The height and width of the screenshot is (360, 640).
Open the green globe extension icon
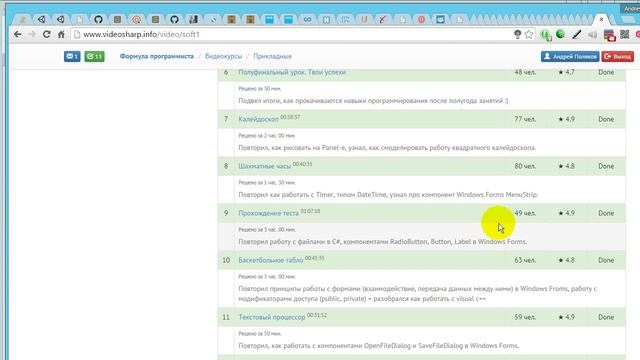click(560, 34)
